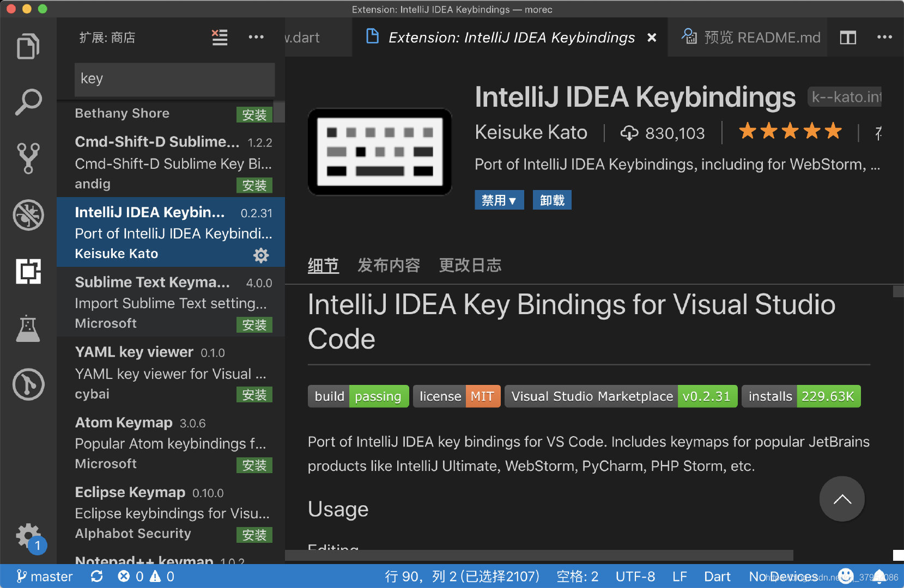Change language mode via Dart status item
Screen dimensions: 904x588
[717, 577]
